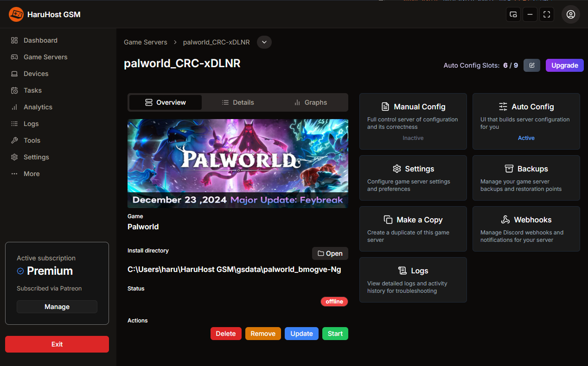Open the Logs card
Viewport: 588px width, 366px height.
413,280
